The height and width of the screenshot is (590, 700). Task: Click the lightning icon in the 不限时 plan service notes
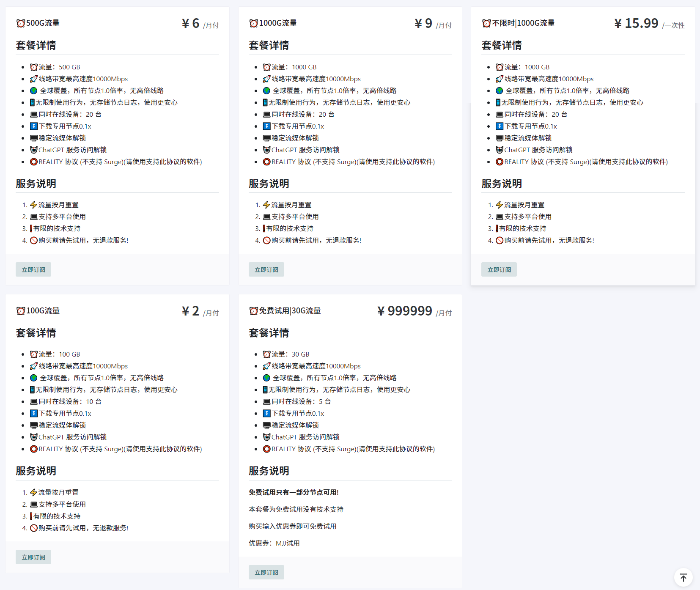point(499,205)
